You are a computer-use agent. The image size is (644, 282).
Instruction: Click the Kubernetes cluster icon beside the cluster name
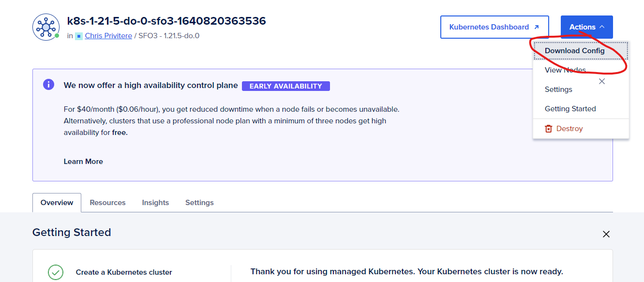46,27
